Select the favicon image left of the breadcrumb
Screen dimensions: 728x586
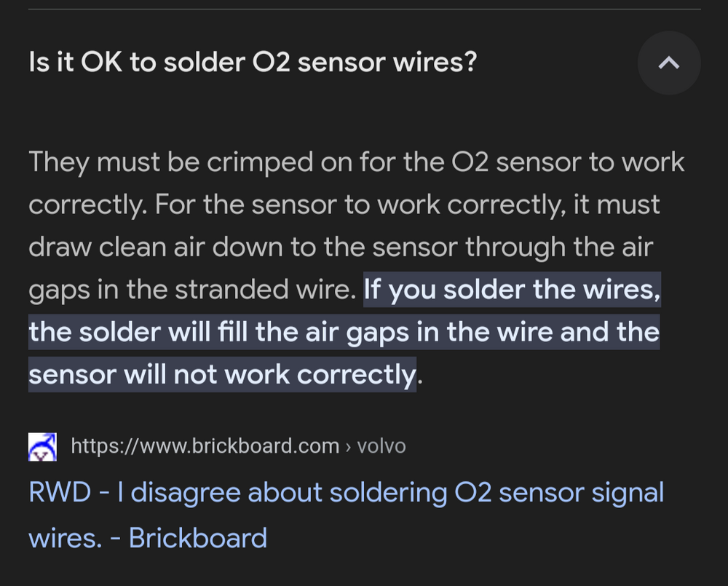pos(42,446)
